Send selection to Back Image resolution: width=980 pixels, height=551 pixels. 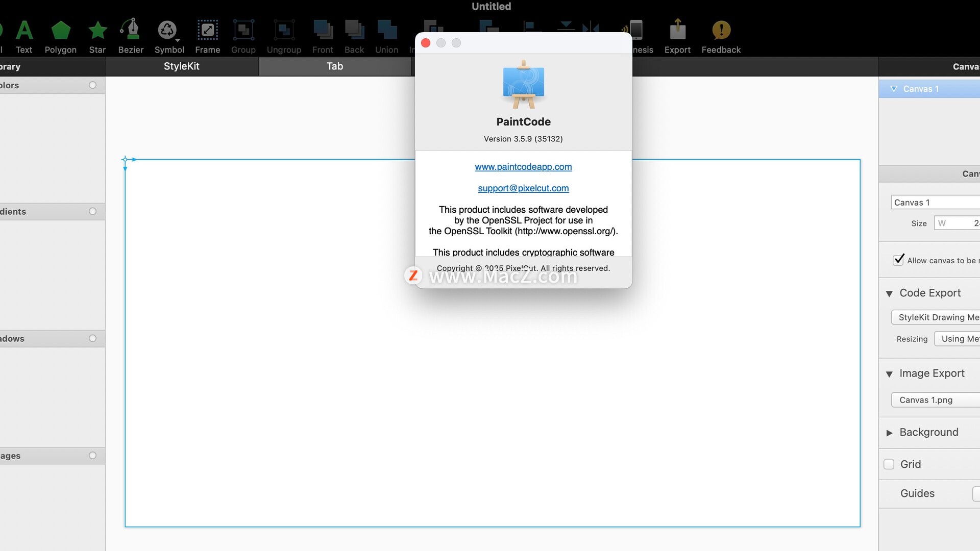tap(354, 37)
